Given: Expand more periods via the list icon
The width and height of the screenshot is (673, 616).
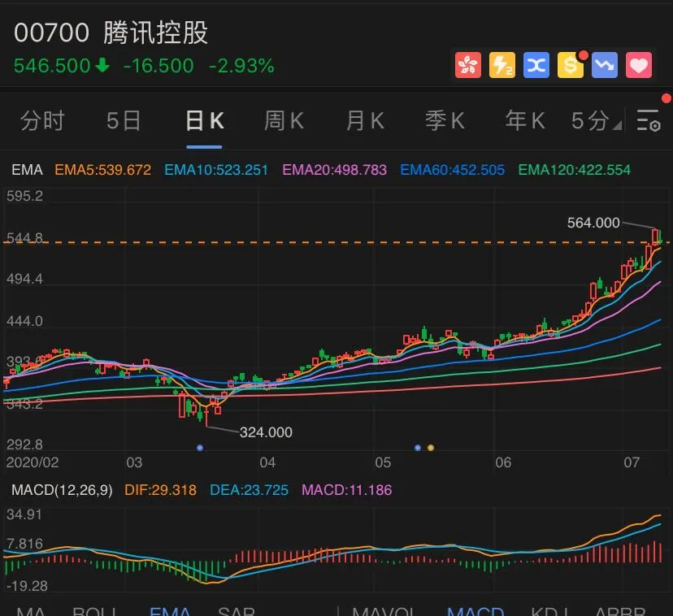Looking at the screenshot, I should point(648,120).
